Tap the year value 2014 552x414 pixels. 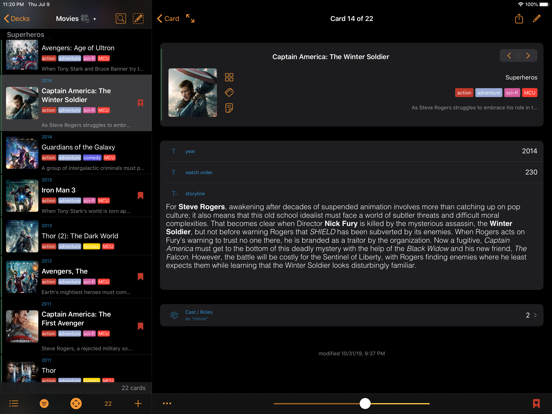point(529,151)
